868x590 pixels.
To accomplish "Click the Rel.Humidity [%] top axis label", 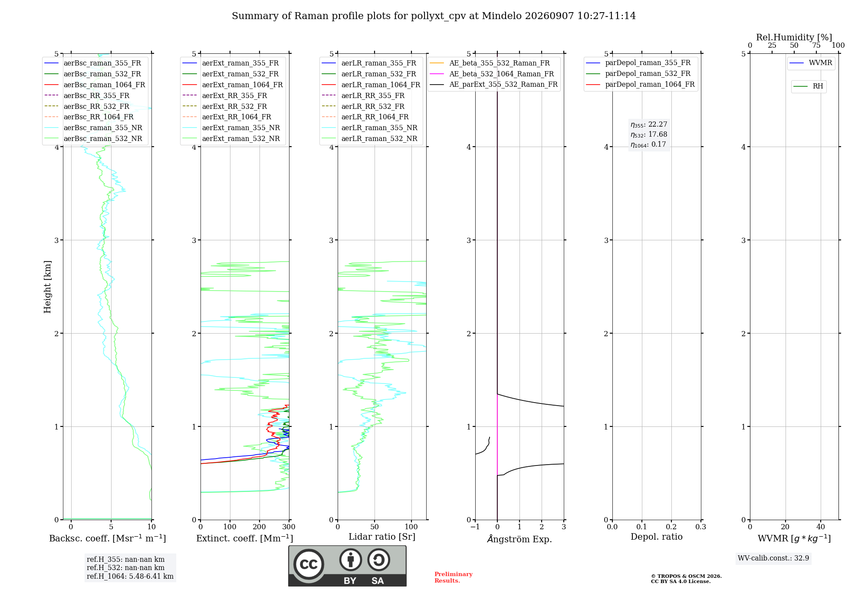I will tap(794, 37).
